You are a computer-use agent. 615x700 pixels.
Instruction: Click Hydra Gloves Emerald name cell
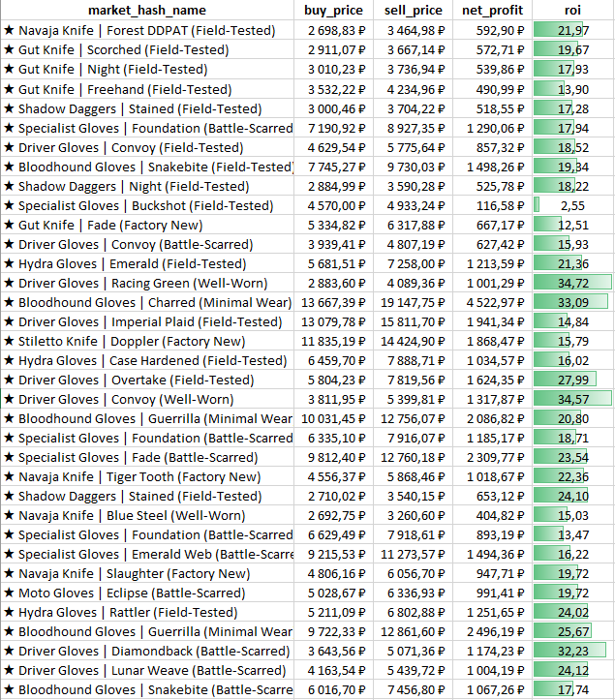(147, 263)
